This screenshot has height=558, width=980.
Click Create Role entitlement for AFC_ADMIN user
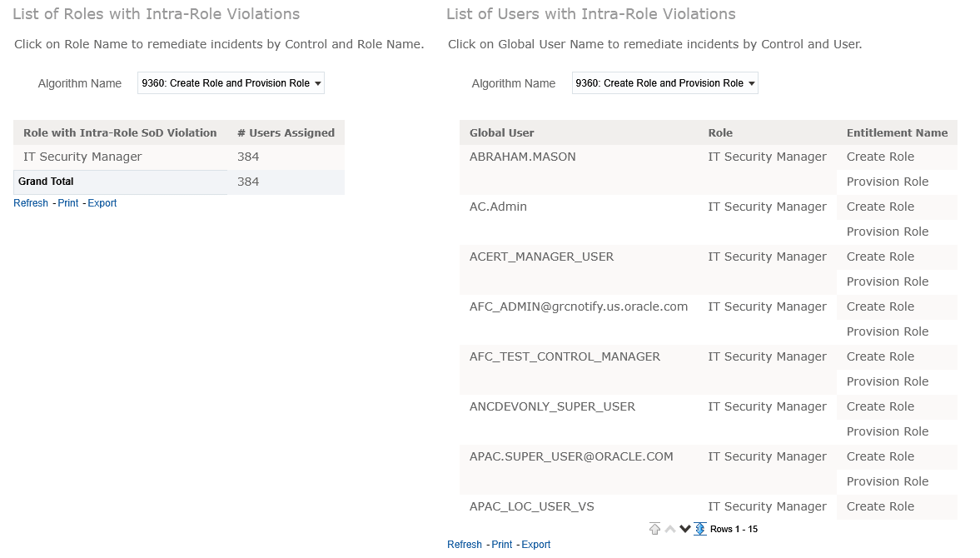point(880,306)
